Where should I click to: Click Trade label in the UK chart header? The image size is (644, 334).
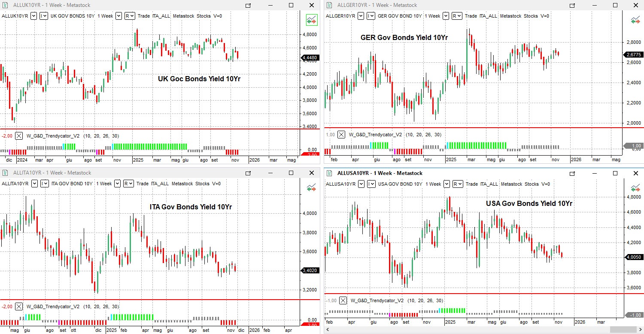coord(144,16)
